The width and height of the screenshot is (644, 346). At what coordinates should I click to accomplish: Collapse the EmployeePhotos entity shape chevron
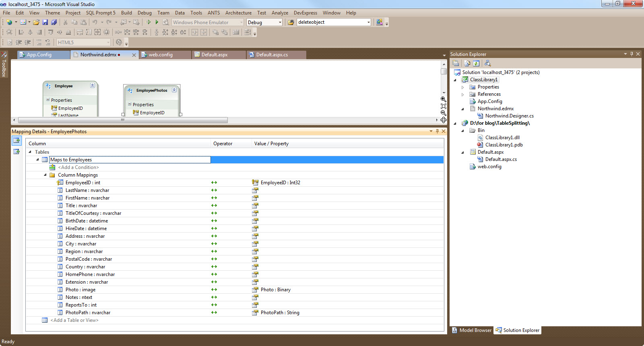click(174, 90)
